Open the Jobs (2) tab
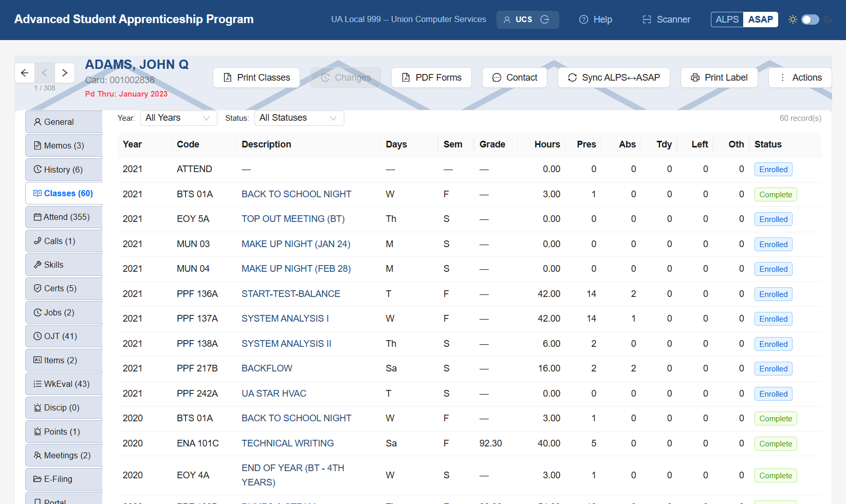Screen dimensions: 846x504 64,312
